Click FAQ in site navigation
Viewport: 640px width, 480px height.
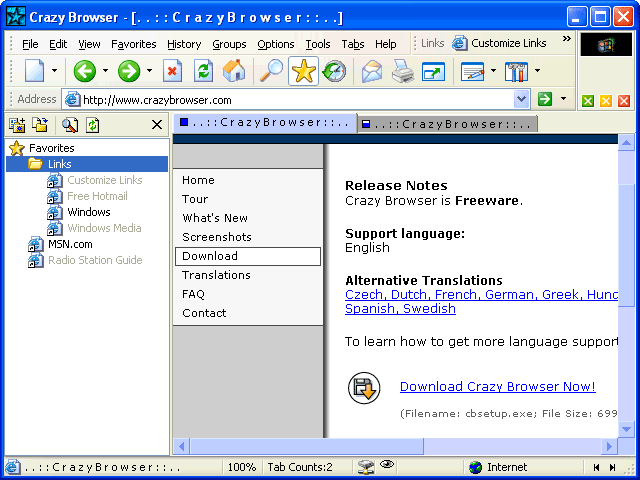[193, 294]
